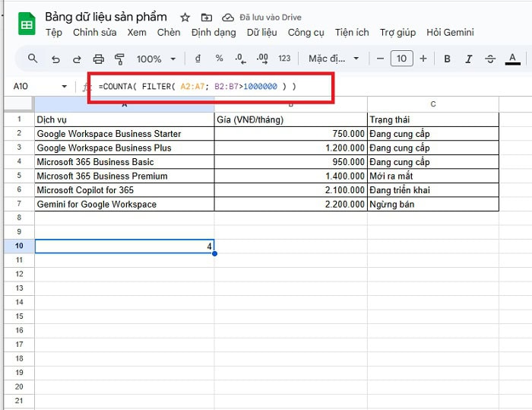
Task: Select cell Đang triển khai
Action: [433, 190]
